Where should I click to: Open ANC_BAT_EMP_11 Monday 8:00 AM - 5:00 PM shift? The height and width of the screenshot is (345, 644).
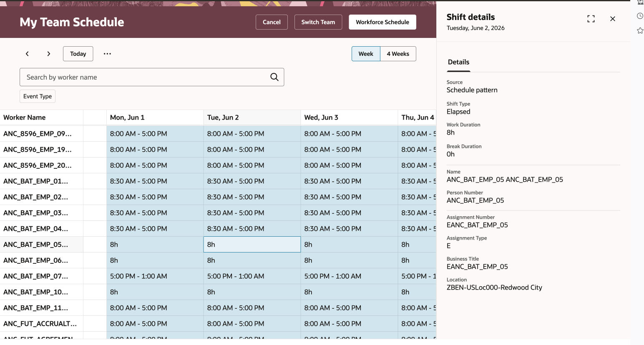155,308
